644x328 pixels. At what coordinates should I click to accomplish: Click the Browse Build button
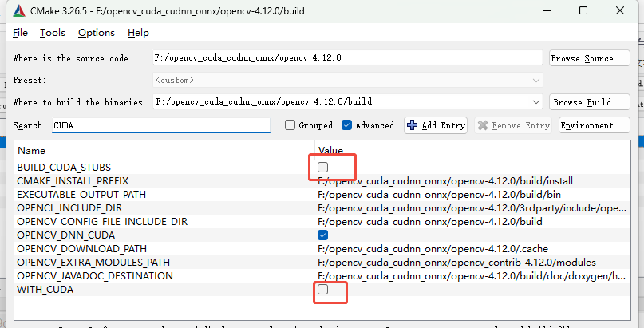point(589,102)
